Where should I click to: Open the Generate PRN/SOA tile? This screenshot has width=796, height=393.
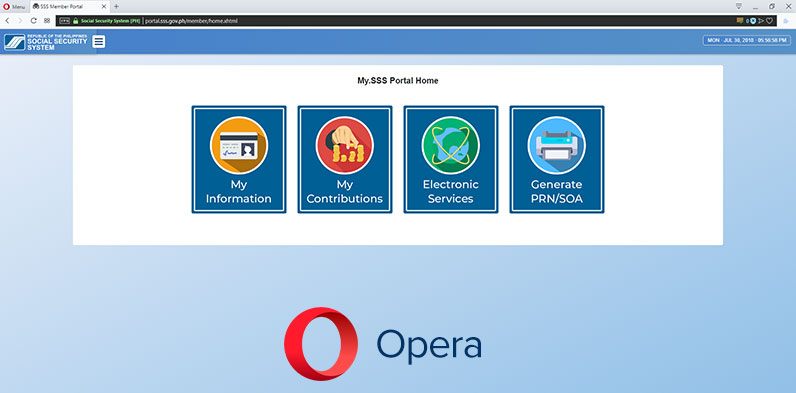click(557, 159)
